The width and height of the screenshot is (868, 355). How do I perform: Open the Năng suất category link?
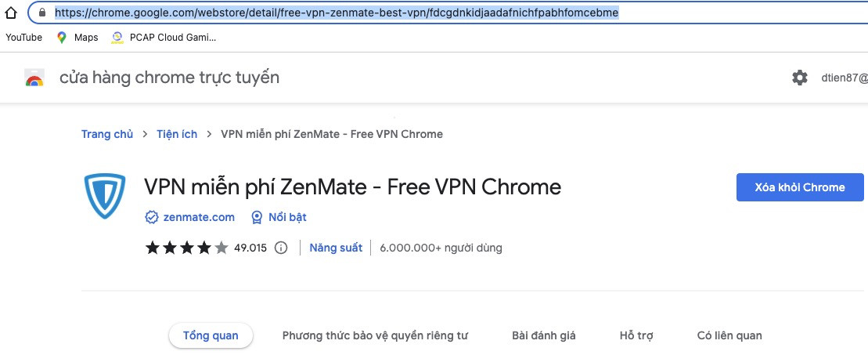[336, 248]
